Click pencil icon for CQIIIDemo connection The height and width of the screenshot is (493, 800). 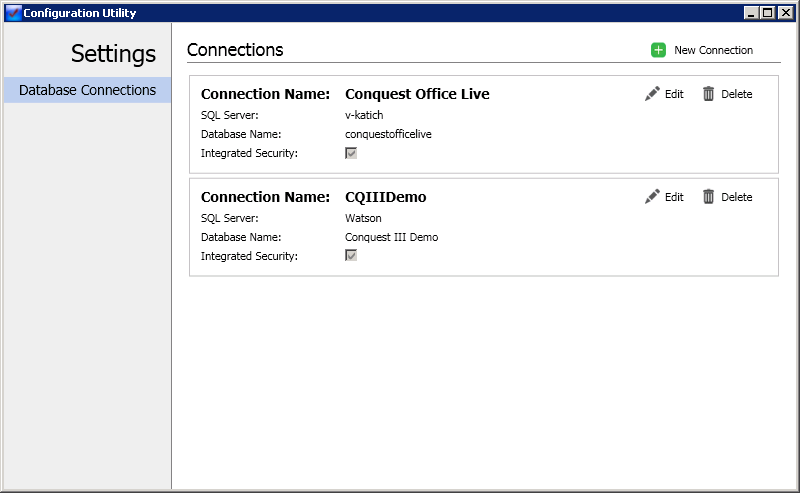pos(652,196)
